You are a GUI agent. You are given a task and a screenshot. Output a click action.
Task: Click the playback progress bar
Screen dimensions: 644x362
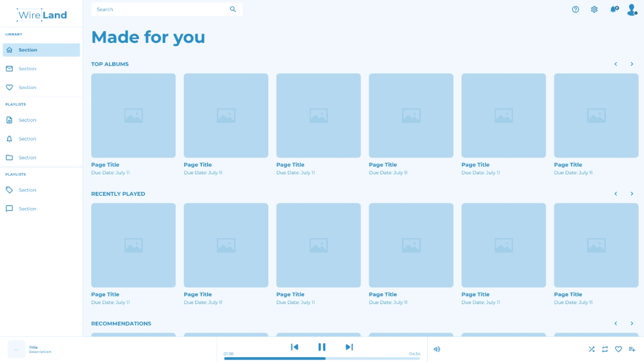click(322, 358)
